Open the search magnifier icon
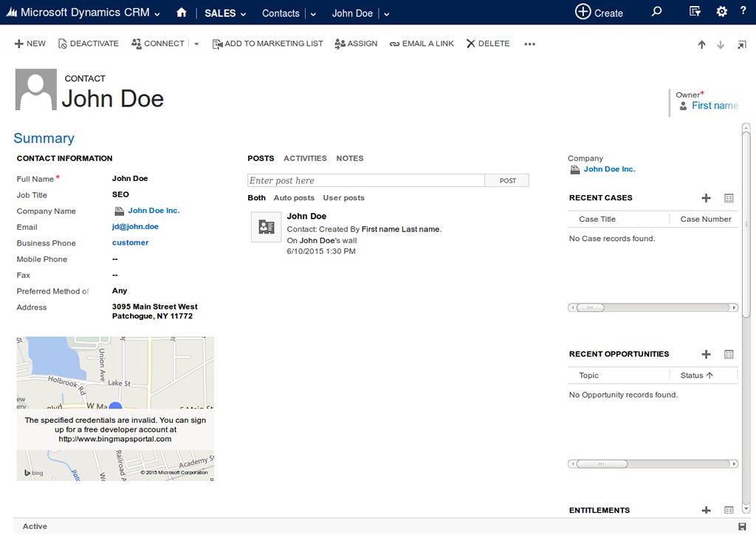This screenshot has width=756, height=535. point(656,12)
